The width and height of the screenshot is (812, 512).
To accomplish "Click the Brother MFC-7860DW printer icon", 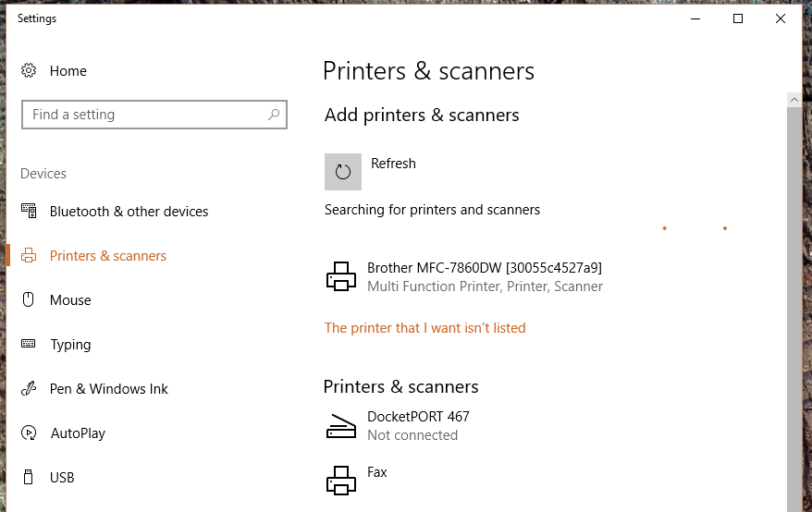I will click(x=340, y=276).
